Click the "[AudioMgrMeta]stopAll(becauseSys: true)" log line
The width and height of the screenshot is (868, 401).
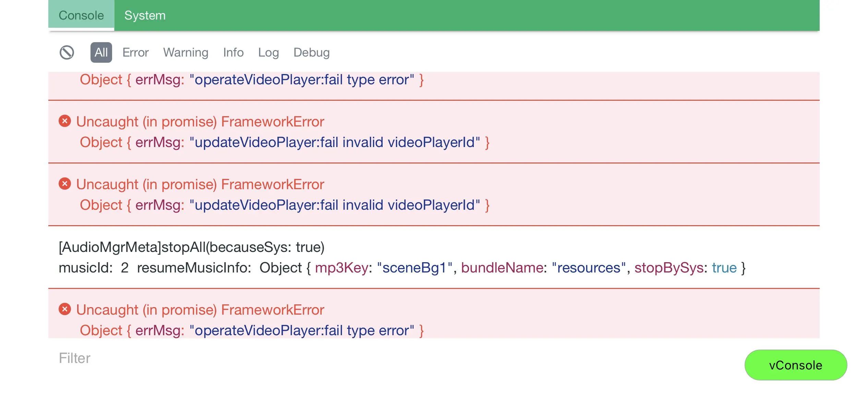192,247
